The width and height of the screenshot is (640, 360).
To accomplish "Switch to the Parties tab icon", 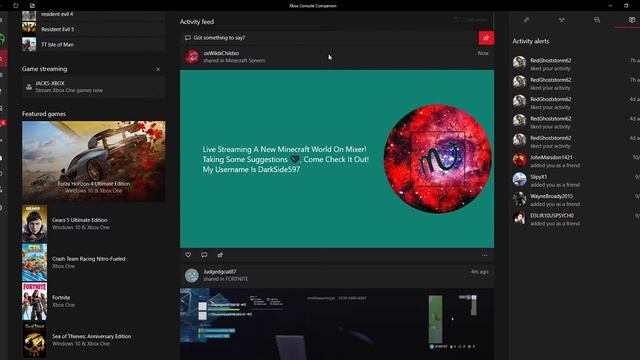I will tap(562, 20).
